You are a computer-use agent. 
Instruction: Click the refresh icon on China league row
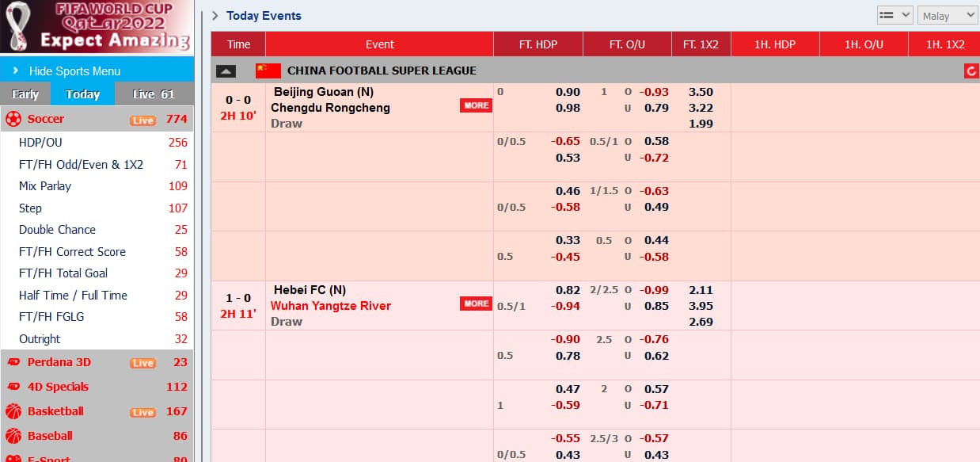click(971, 71)
